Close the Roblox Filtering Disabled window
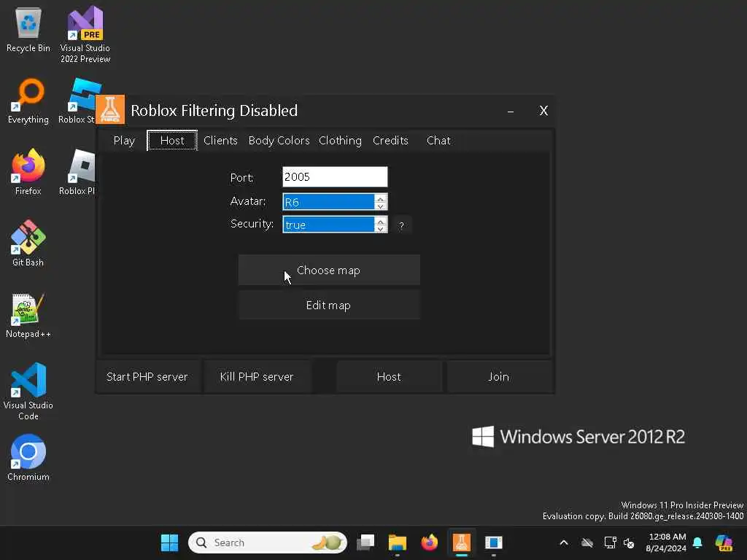This screenshot has height=560, width=747. (543, 111)
